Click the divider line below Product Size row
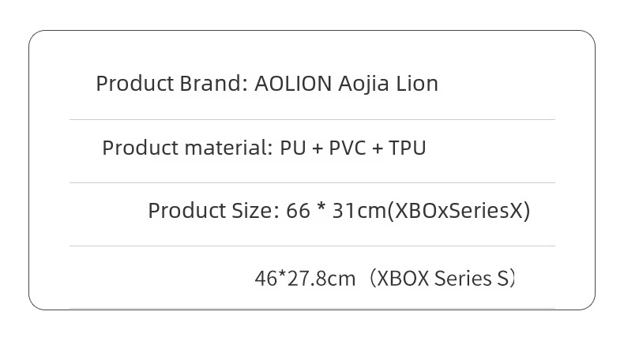Viewport: 624px width, 364px height. point(313,246)
